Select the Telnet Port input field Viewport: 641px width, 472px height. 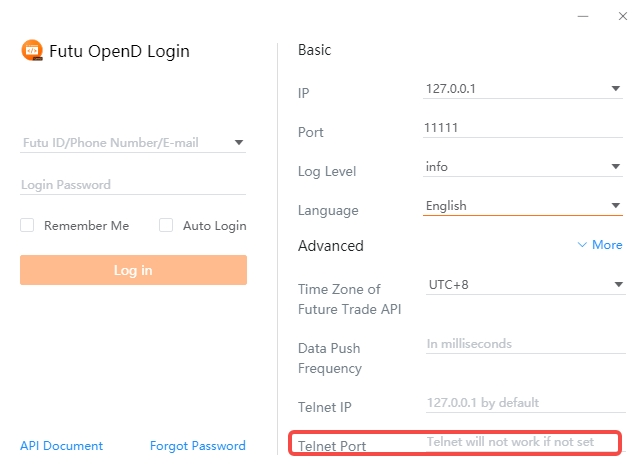[520, 441]
